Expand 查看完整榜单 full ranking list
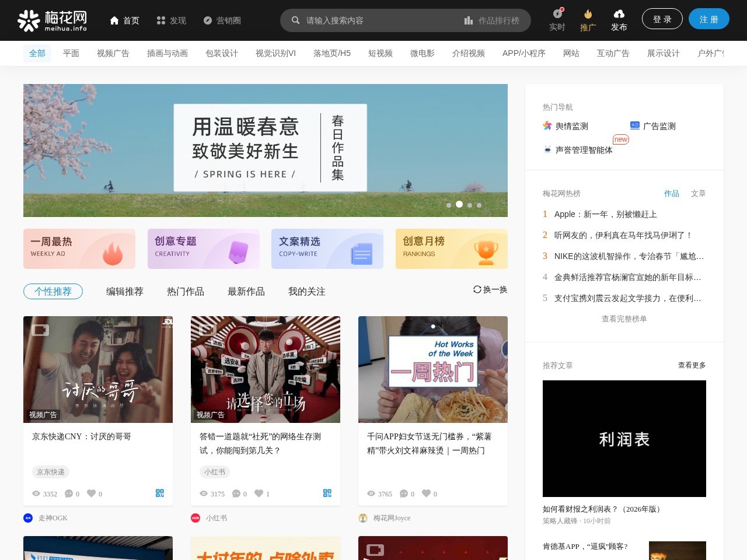This screenshot has width=747, height=560. tap(624, 318)
